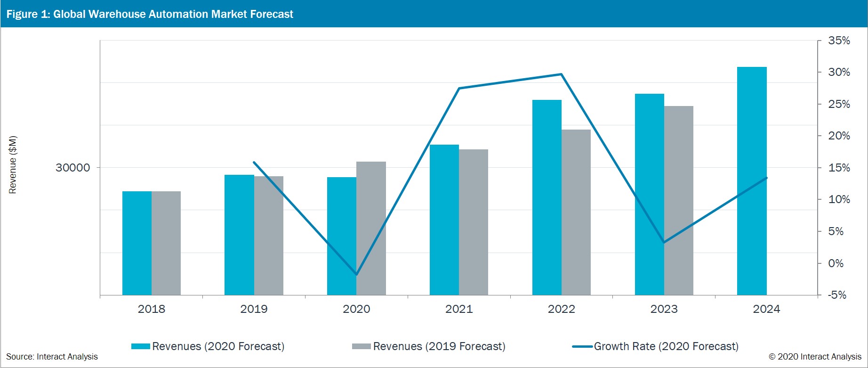Select the cyan 2018 revenue bar
This screenshot has height=368, width=868.
[x=137, y=243]
